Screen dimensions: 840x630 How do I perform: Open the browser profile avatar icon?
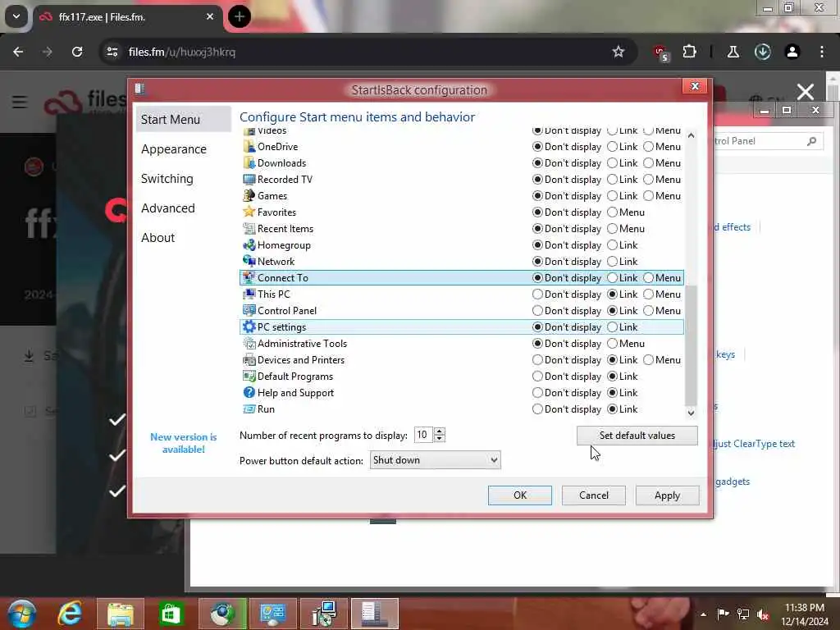pos(792,52)
